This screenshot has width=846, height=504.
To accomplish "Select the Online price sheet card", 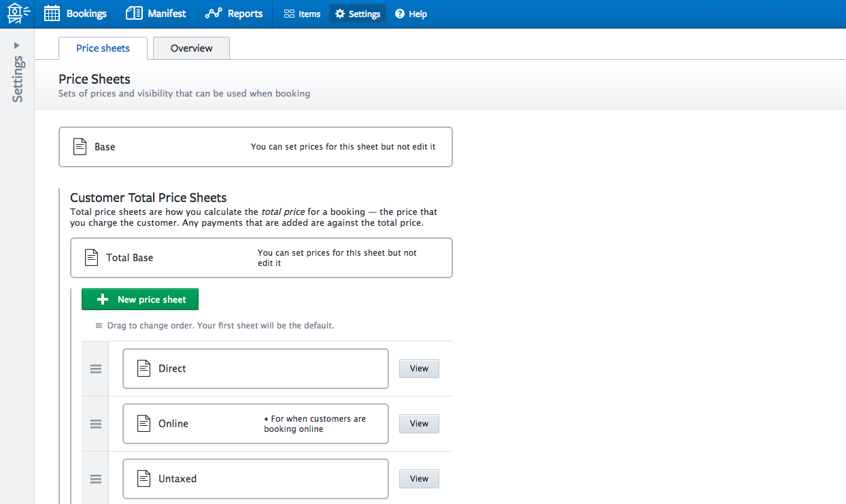I will [256, 424].
